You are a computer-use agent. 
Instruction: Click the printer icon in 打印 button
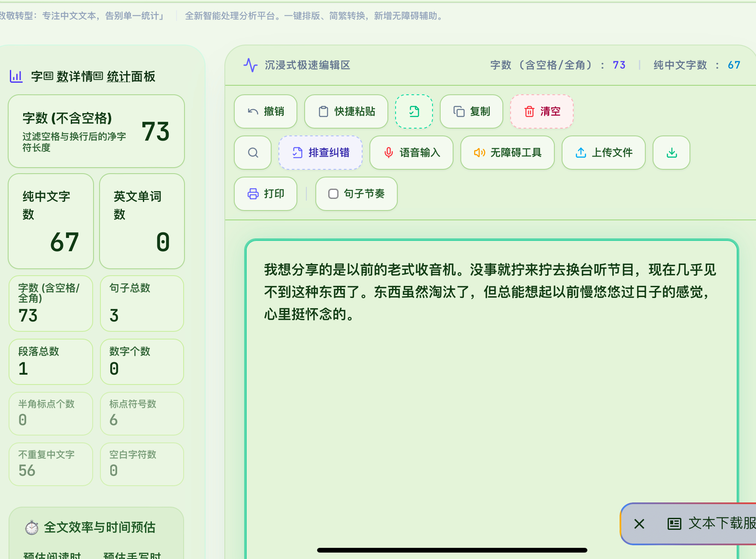tap(253, 194)
